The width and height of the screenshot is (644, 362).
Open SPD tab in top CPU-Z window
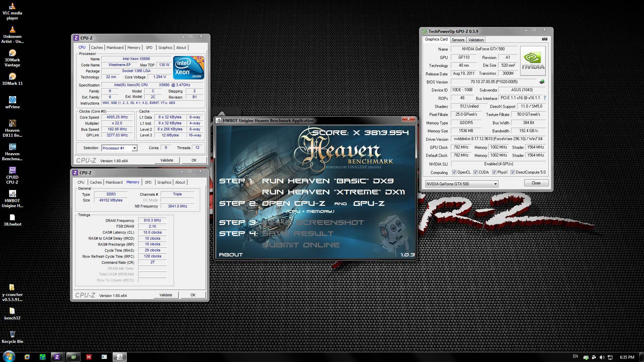tap(149, 48)
